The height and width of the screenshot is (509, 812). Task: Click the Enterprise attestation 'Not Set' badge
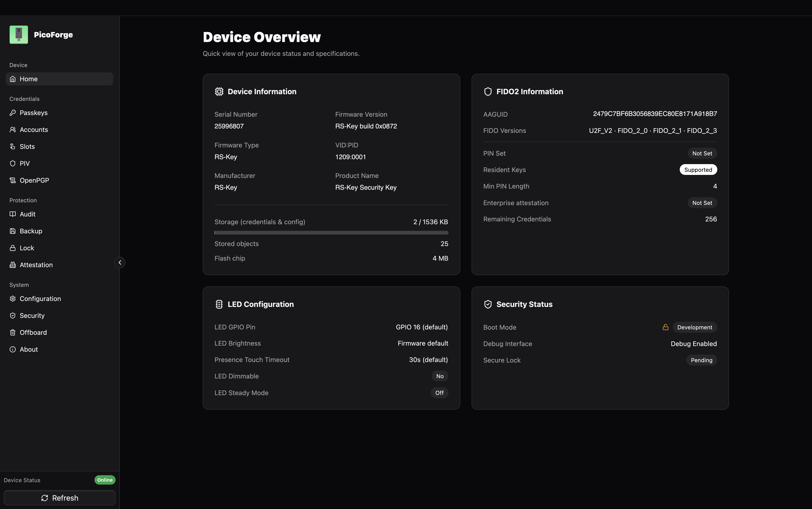pos(702,203)
